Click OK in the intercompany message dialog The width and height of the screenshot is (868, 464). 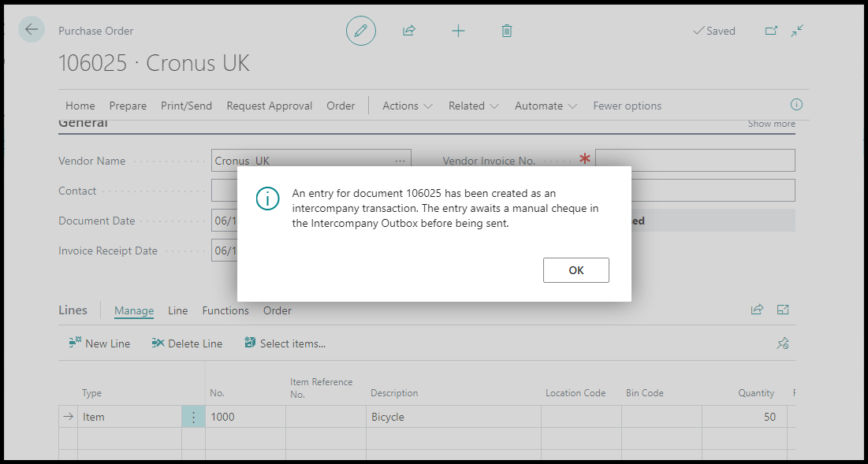click(576, 270)
